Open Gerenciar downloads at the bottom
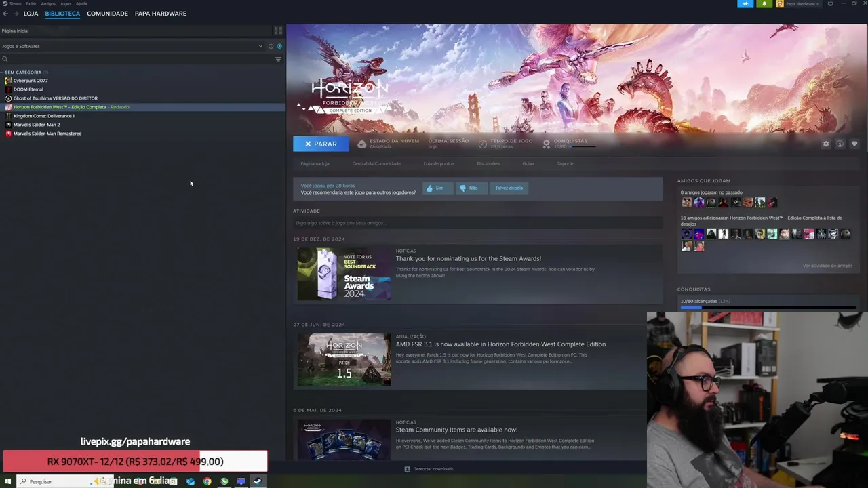Image resolution: width=868 pixels, height=488 pixels. (429, 469)
